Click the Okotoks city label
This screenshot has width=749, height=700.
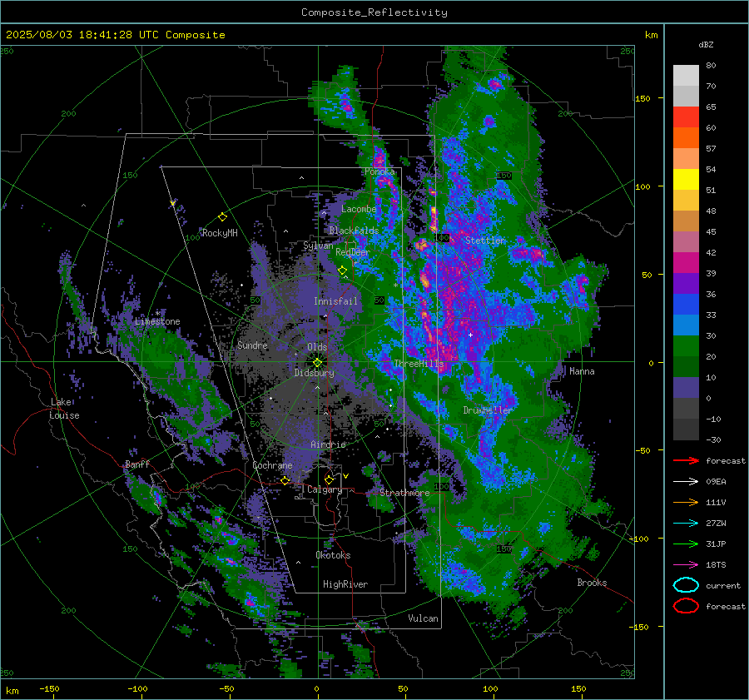tap(334, 555)
